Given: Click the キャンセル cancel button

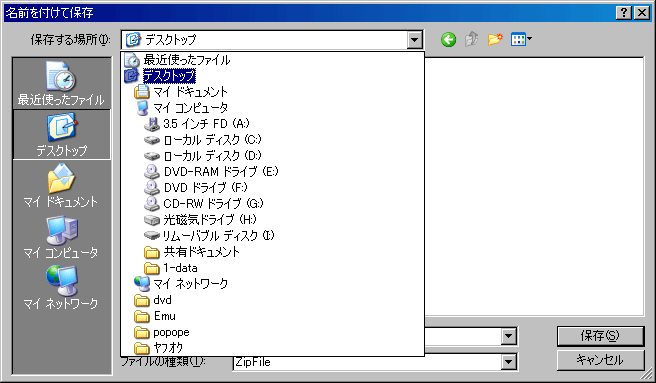Looking at the screenshot, I should pyautogui.click(x=600, y=360).
